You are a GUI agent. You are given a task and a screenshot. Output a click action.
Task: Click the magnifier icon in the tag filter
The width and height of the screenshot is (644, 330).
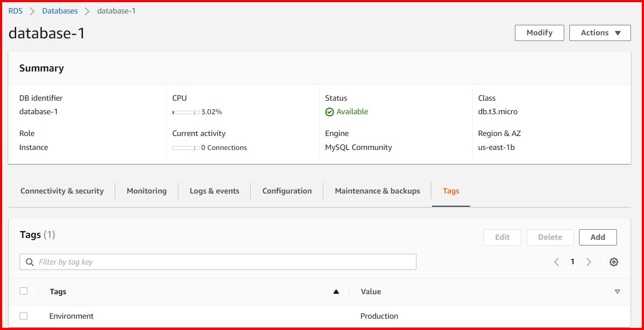pyautogui.click(x=29, y=262)
